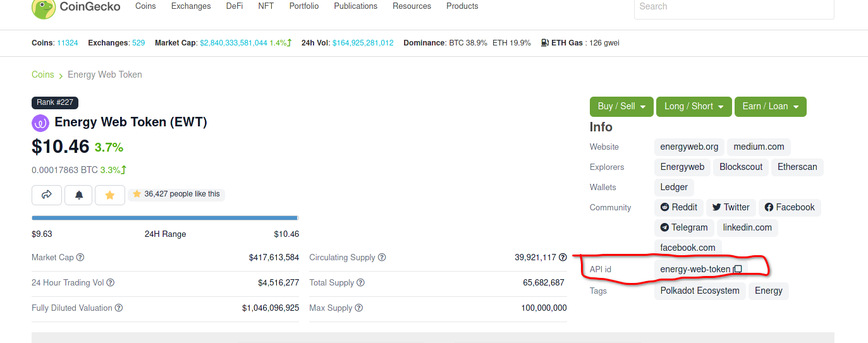
Task: Click the Rank #227 badge
Action: point(55,102)
